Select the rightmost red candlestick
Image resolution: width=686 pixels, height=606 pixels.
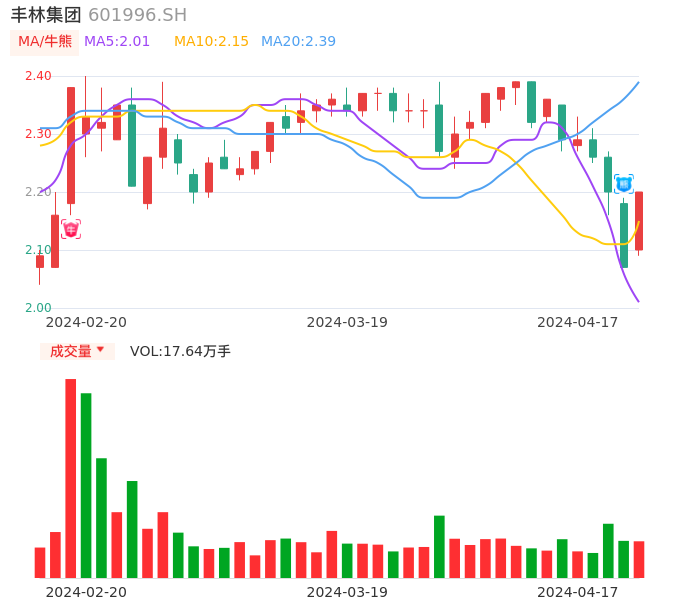(x=639, y=221)
